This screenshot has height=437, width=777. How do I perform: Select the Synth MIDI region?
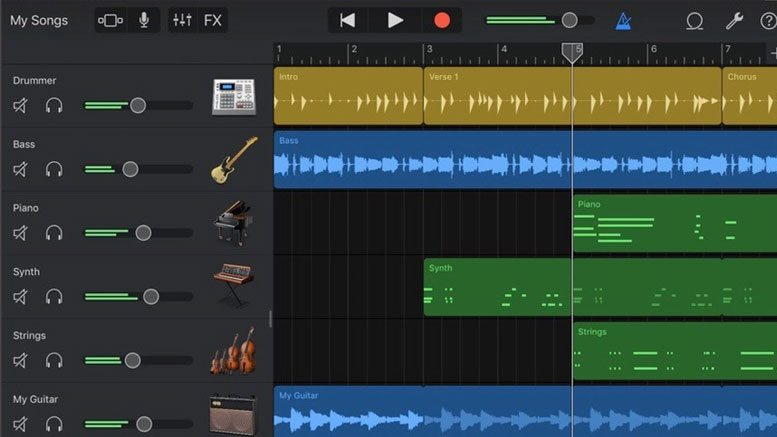600,287
